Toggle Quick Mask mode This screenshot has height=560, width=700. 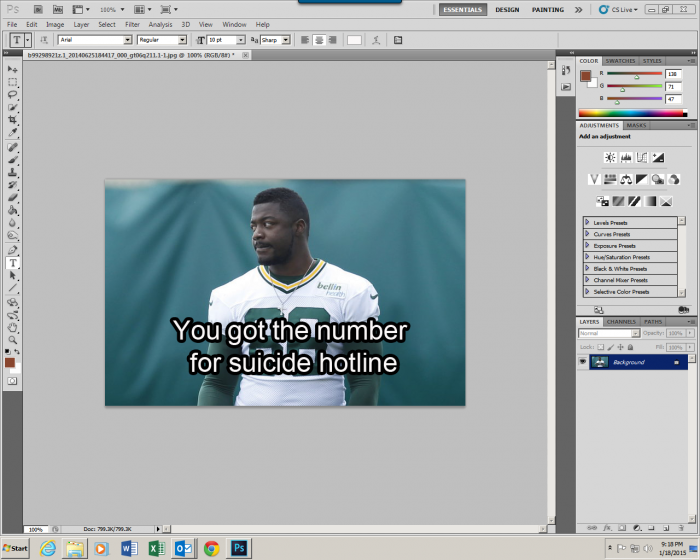[x=13, y=381]
